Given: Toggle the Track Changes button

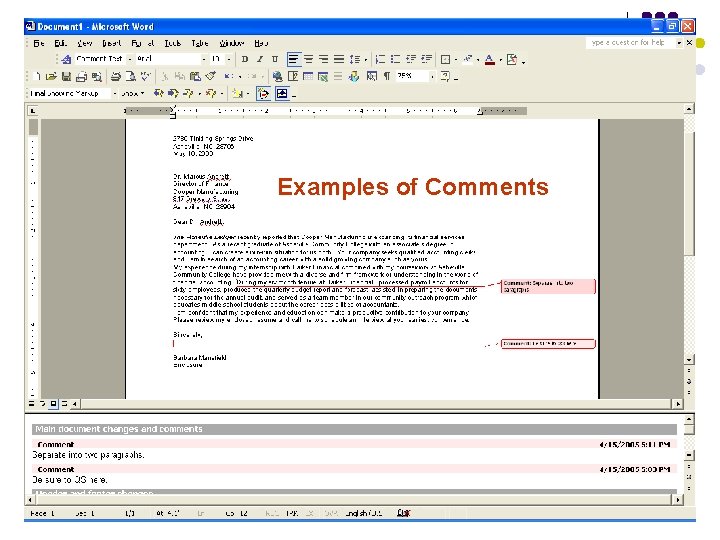Looking at the screenshot, I should 263,94.
